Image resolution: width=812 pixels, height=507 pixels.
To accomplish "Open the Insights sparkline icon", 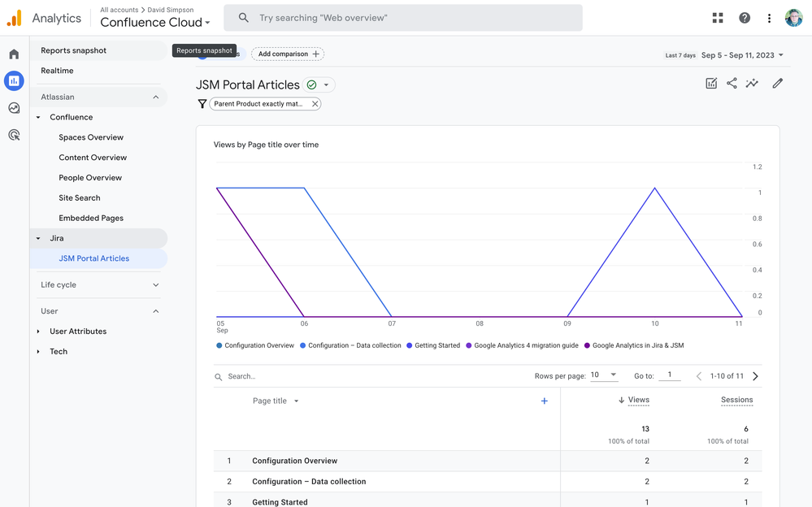I will coord(752,83).
